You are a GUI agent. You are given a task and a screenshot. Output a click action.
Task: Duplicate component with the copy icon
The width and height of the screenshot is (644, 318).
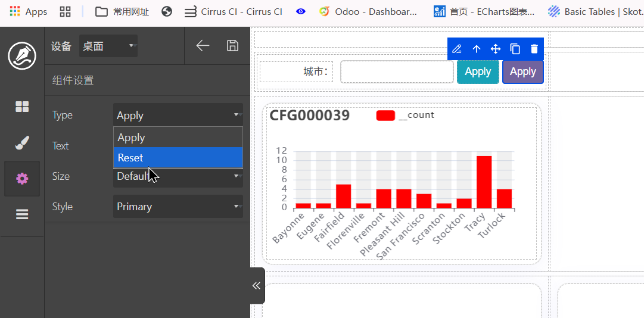click(x=515, y=49)
